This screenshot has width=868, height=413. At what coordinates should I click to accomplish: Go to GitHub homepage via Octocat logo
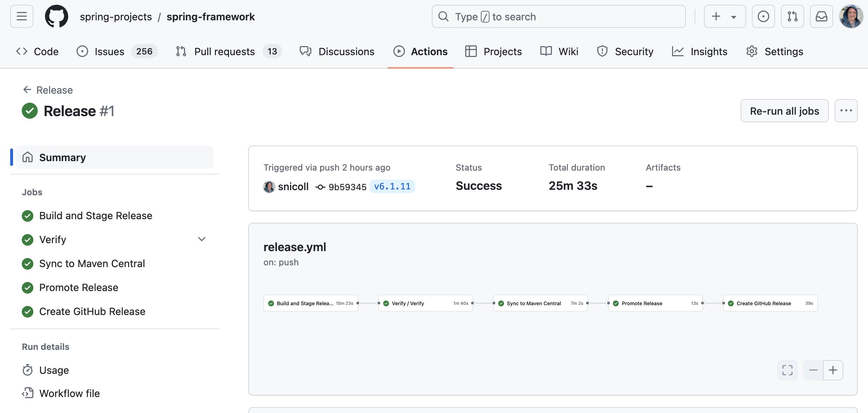[x=56, y=16]
